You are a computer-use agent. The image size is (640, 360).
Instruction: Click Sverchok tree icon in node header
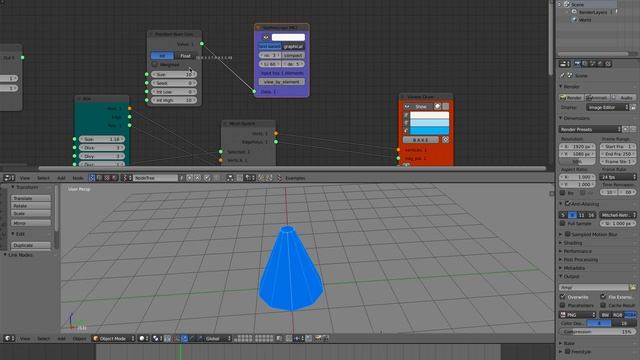point(92,178)
